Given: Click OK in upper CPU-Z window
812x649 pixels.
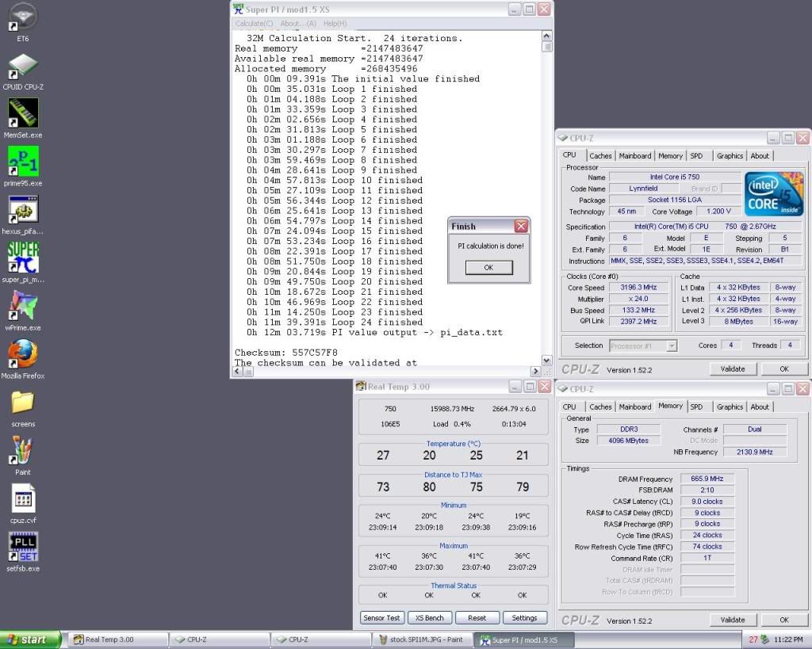Looking at the screenshot, I should coord(784,369).
